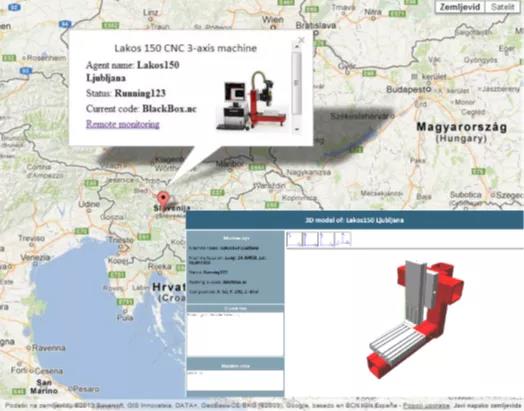Click the popup scrollbar down arrow
Viewport: 524px width, 411px height.
point(296,129)
